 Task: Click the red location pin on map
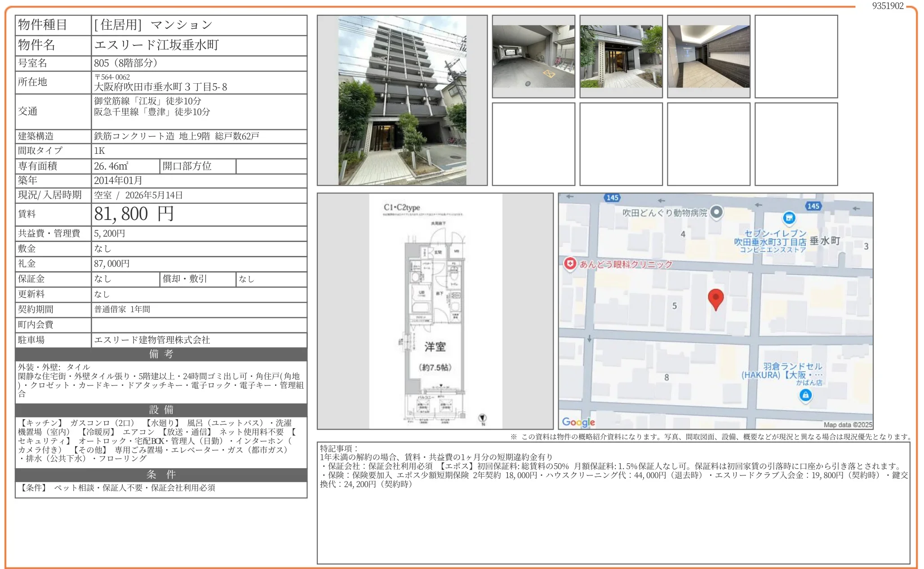(715, 298)
